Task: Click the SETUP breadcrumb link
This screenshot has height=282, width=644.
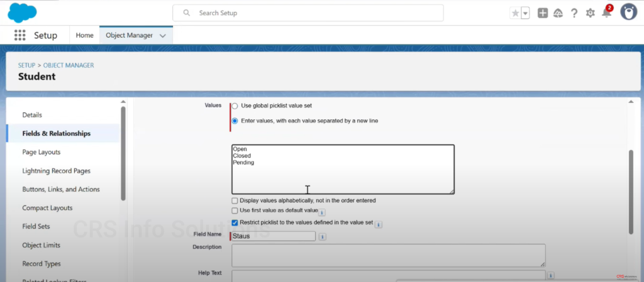Action: (x=26, y=65)
